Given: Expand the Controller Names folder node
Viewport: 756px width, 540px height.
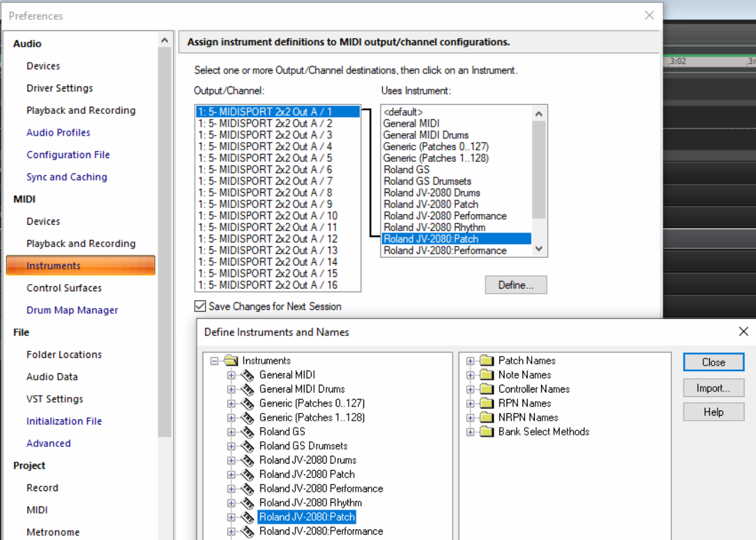Looking at the screenshot, I should (x=470, y=390).
